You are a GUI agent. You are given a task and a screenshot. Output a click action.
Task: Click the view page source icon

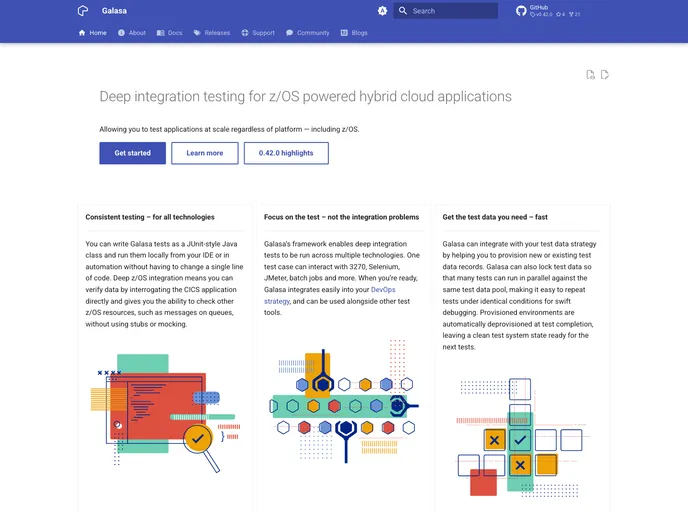click(591, 75)
